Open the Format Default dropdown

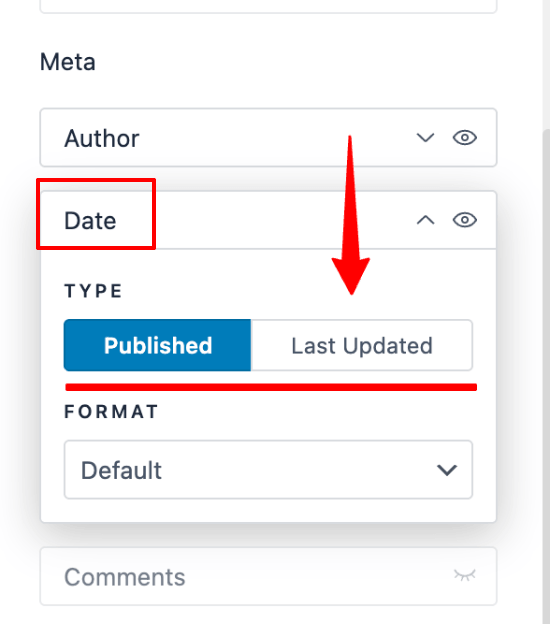[x=268, y=470]
